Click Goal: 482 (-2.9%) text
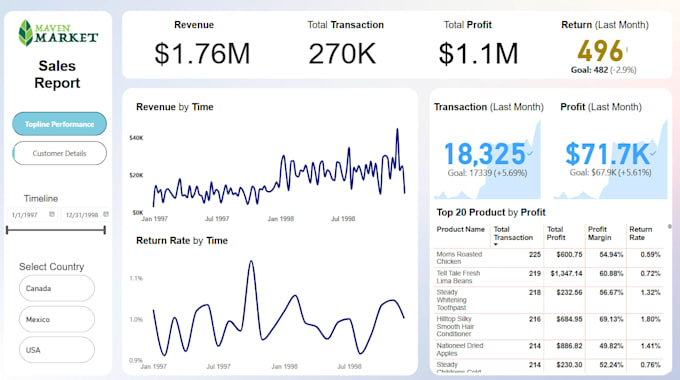The image size is (680, 380). click(604, 70)
